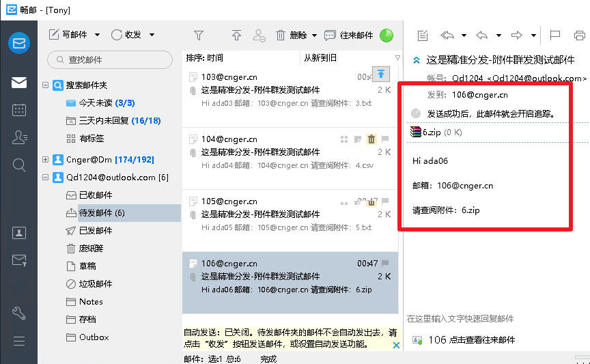
Task: Click the 从新到旧 sort order header
Action: coord(320,58)
